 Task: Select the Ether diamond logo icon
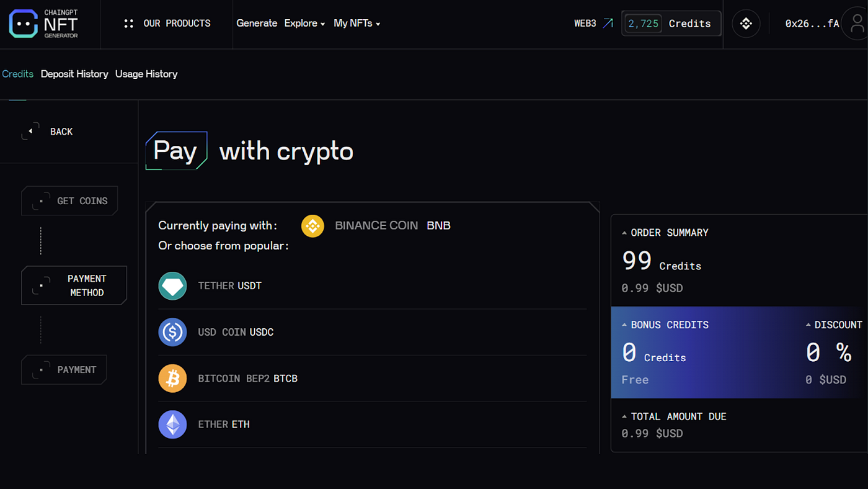pos(172,424)
